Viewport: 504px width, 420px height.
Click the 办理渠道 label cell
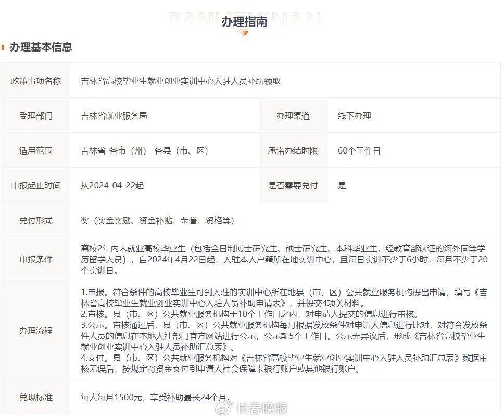[293, 116]
